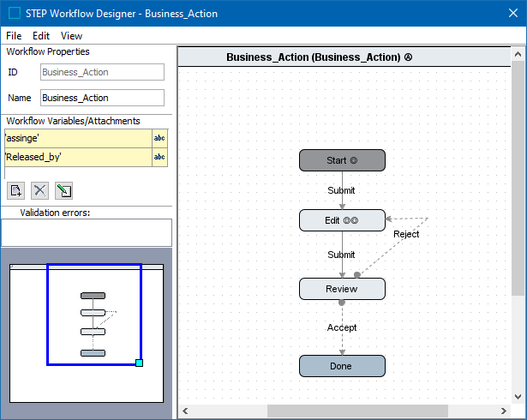
Task: Click the Reject transition start dot on Review
Action: tap(357, 275)
